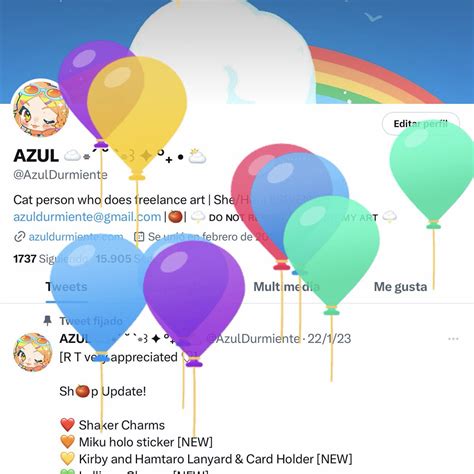
Task: Click the link chain icon beside website
Action: click(x=20, y=237)
